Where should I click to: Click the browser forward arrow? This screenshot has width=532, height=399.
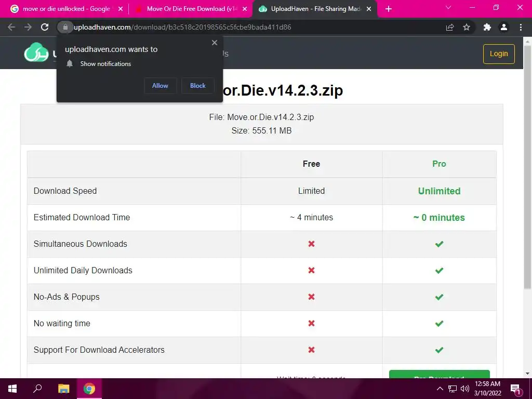click(28, 27)
